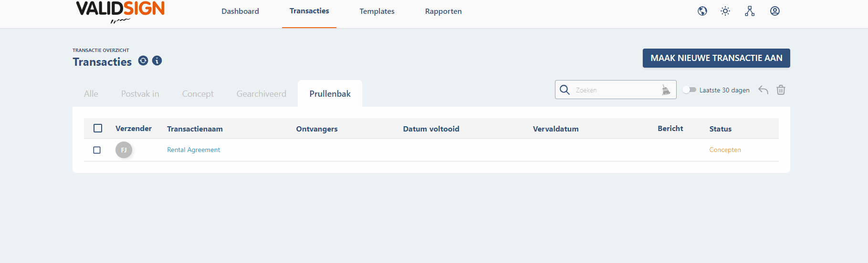Click the Verzender column header
Image resolution: width=868 pixels, height=263 pixels.
point(134,129)
